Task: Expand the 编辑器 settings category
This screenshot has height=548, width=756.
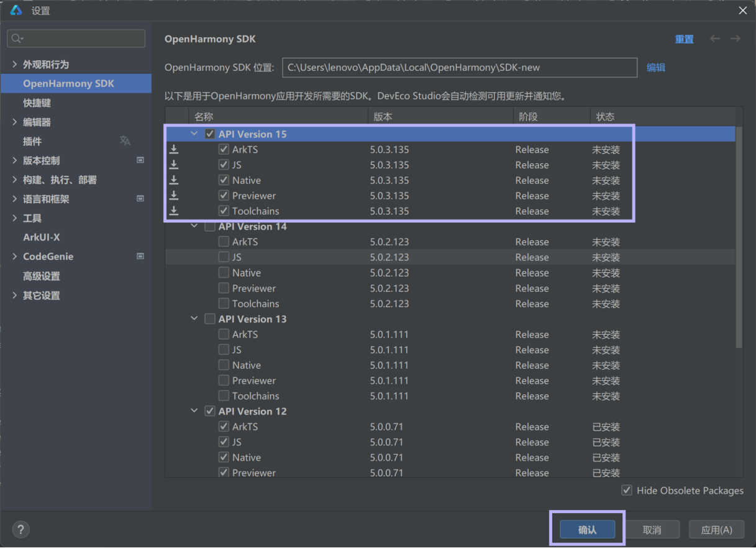Action: (15, 122)
